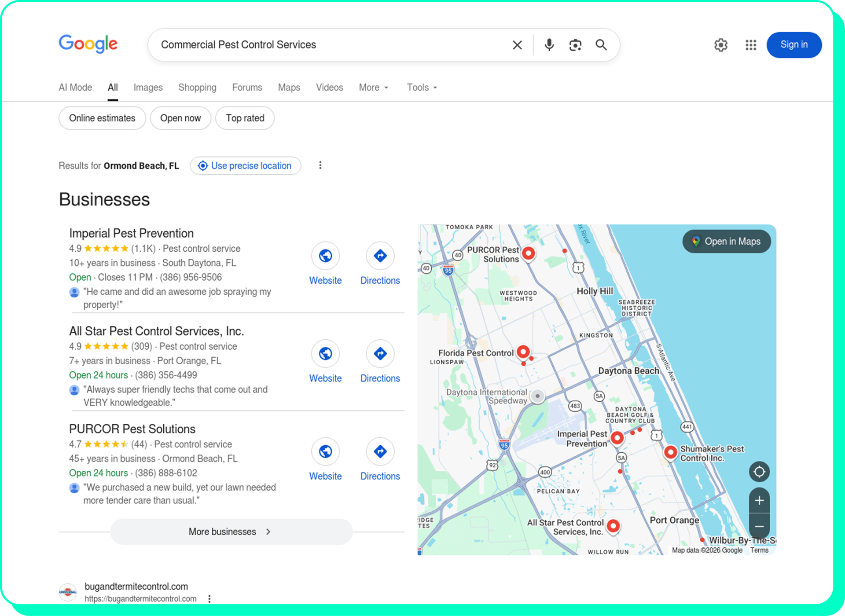
Task: Zoom out on the map
Action: point(759,526)
